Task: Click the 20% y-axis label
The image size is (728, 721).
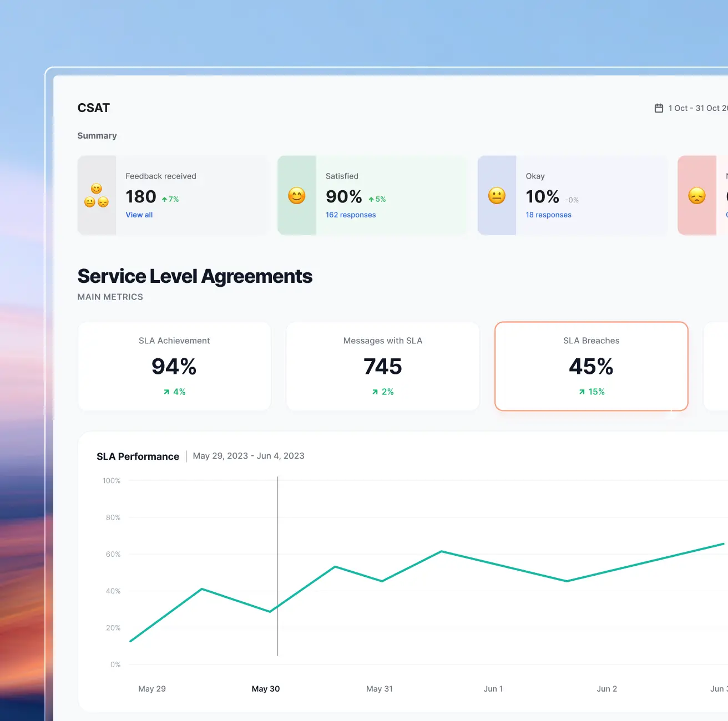Action: point(113,628)
